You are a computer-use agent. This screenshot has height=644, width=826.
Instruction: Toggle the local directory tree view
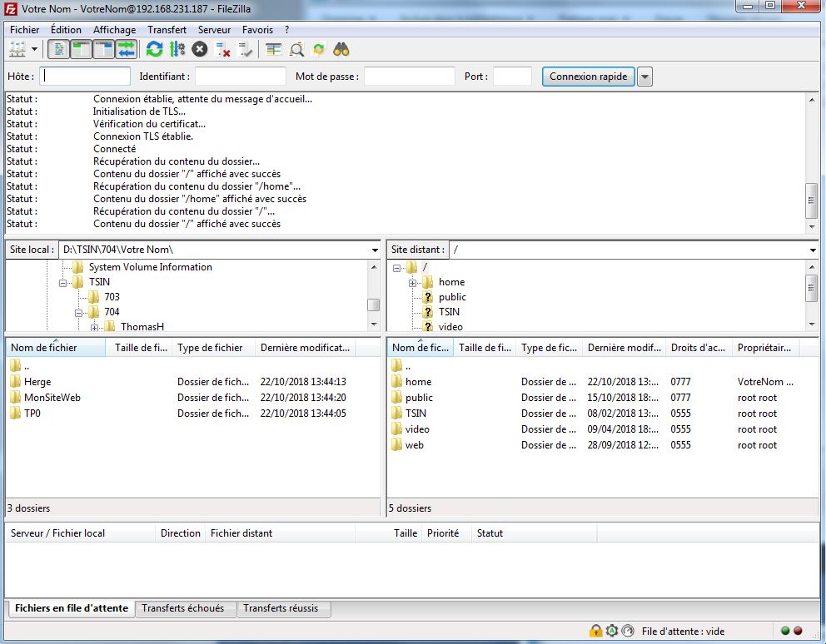pos(82,50)
